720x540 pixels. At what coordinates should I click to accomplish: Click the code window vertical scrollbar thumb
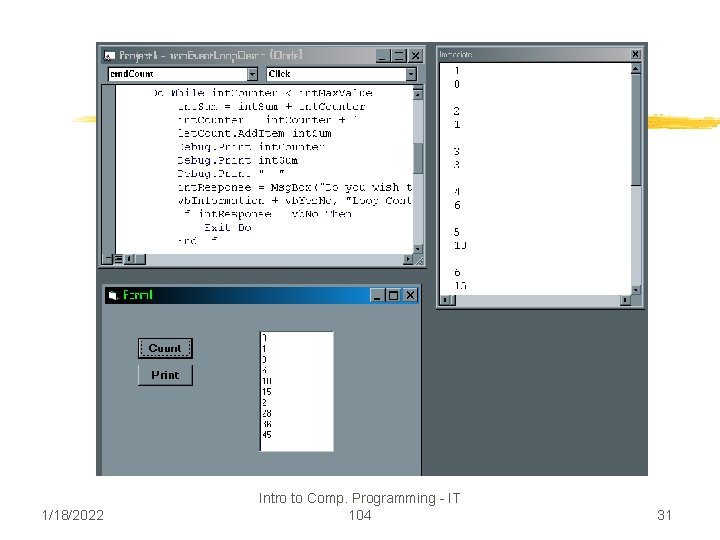pos(418,158)
